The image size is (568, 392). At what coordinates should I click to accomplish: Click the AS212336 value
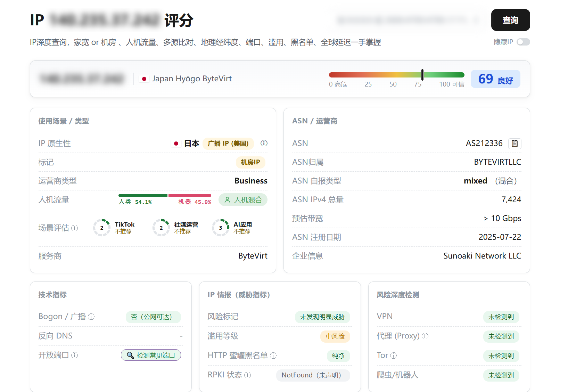[x=484, y=143]
